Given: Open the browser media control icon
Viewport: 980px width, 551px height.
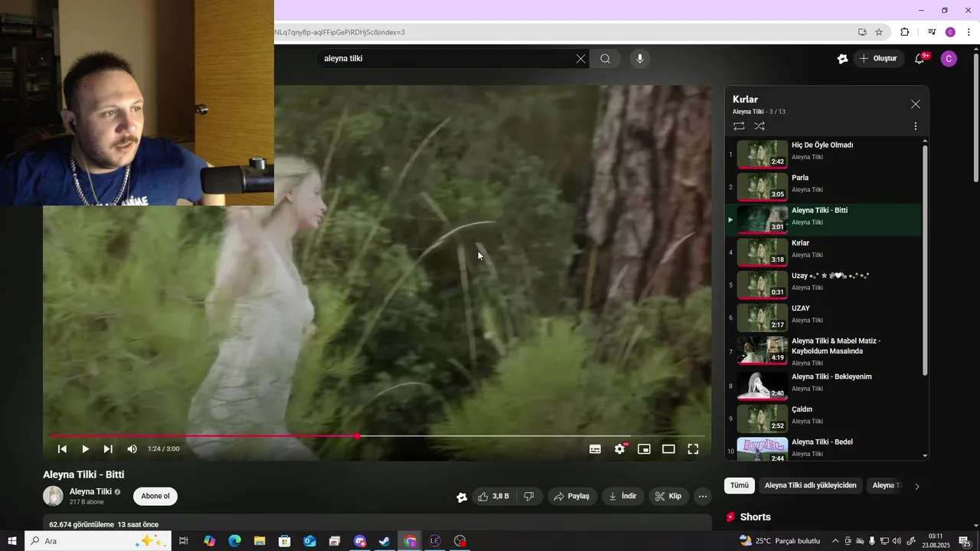Looking at the screenshot, I should click(x=932, y=32).
